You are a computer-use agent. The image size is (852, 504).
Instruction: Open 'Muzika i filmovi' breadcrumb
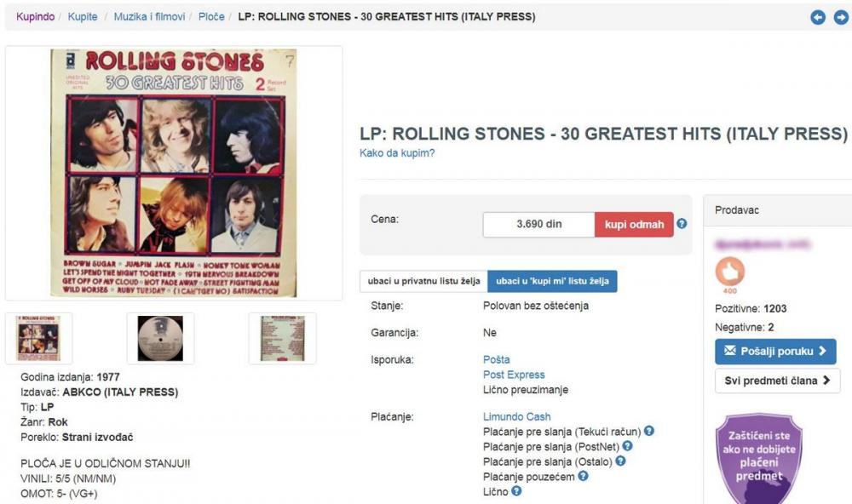click(x=149, y=17)
